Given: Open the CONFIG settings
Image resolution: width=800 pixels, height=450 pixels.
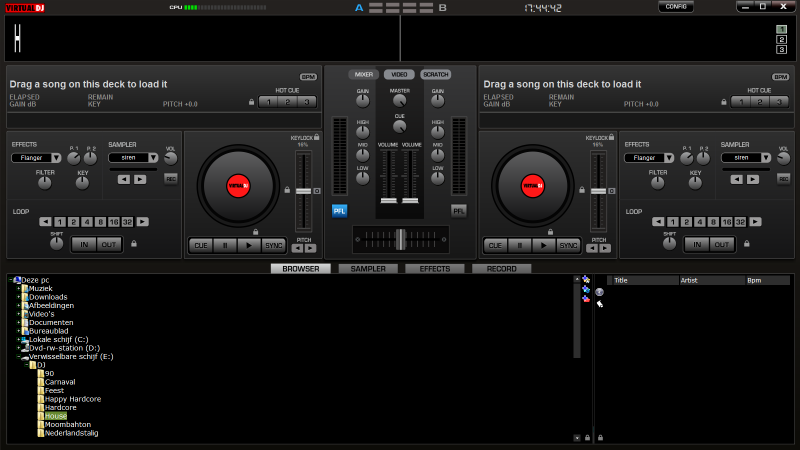Looking at the screenshot, I should (676, 7).
